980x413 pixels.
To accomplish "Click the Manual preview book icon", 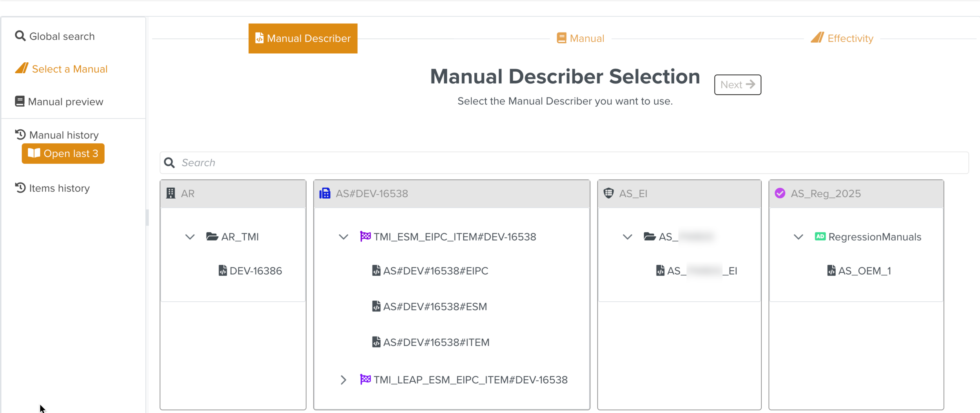I will [20, 101].
